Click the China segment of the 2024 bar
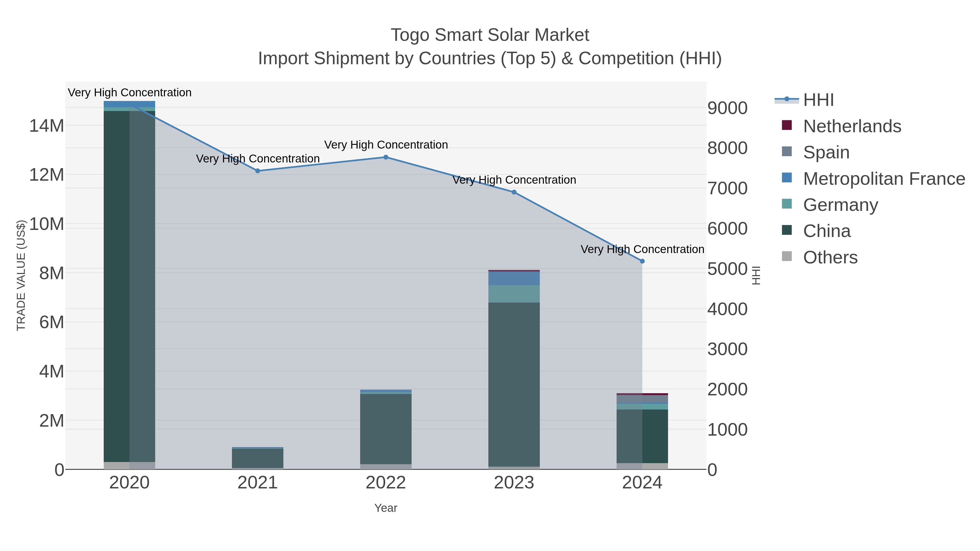Image resolution: width=980 pixels, height=551 pixels. [x=642, y=436]
